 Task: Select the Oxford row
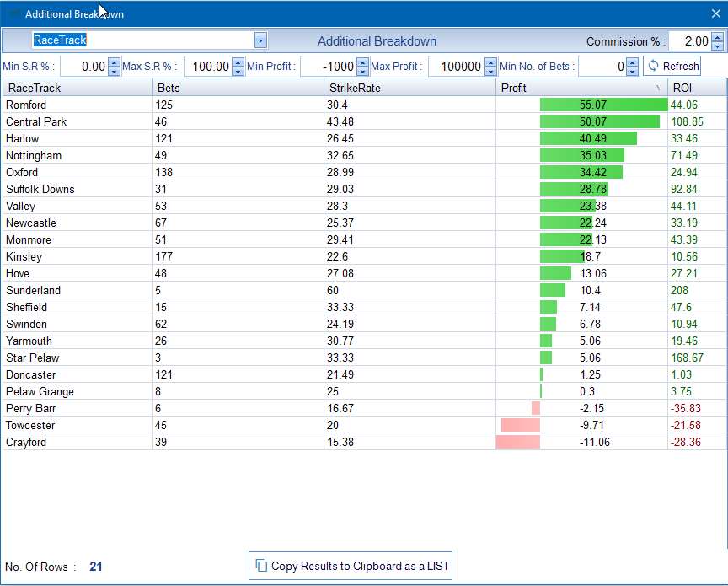point(365,172)
